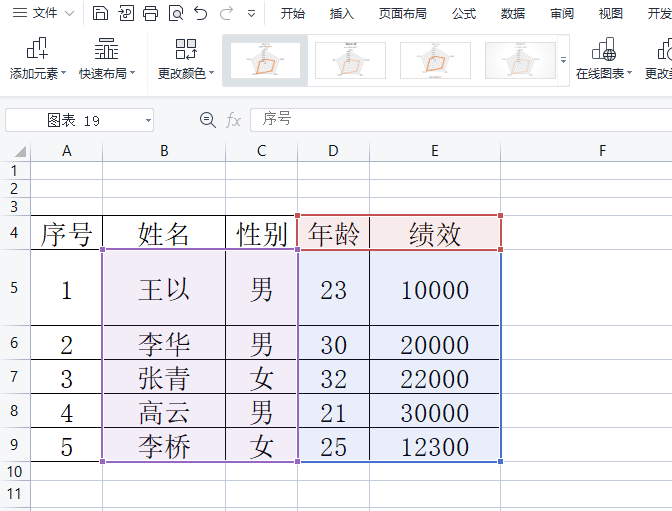Click the export/save-as icon beside Save
Viewport: 672px width, 511px height.
tap(126, 14)
